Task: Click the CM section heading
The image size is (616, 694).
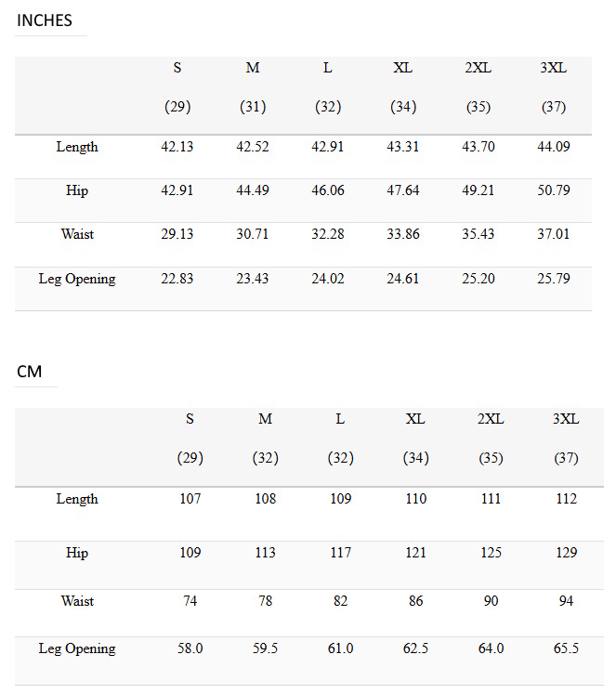Action: (x=30, y=372)
